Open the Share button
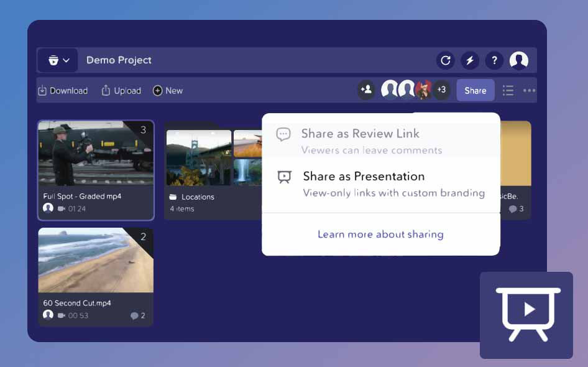This screenshot has height=367, width=588. point(475,90)
